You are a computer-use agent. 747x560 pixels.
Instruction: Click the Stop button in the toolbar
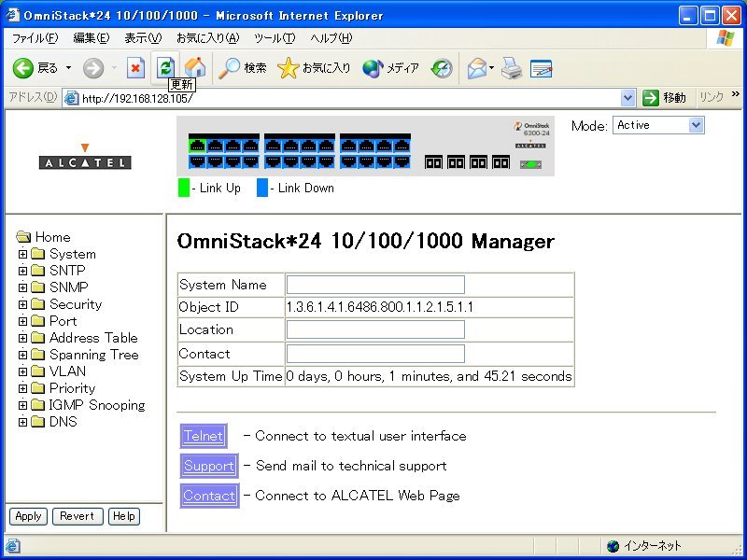(136, 68)
